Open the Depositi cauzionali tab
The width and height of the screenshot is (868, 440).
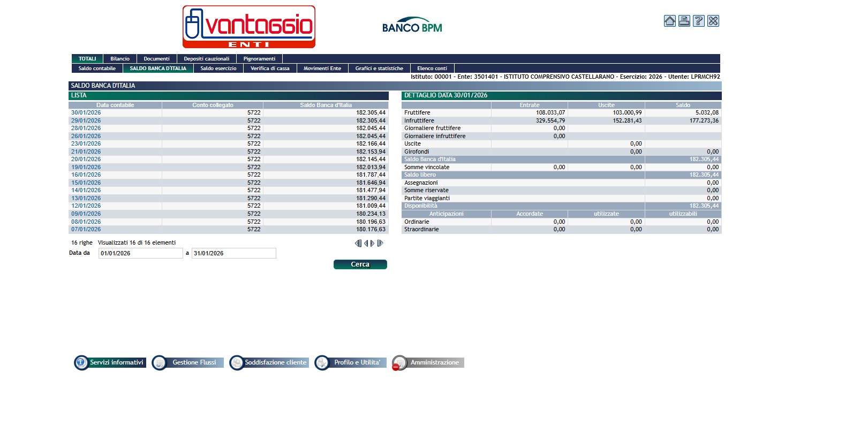(x=207, y=59)
